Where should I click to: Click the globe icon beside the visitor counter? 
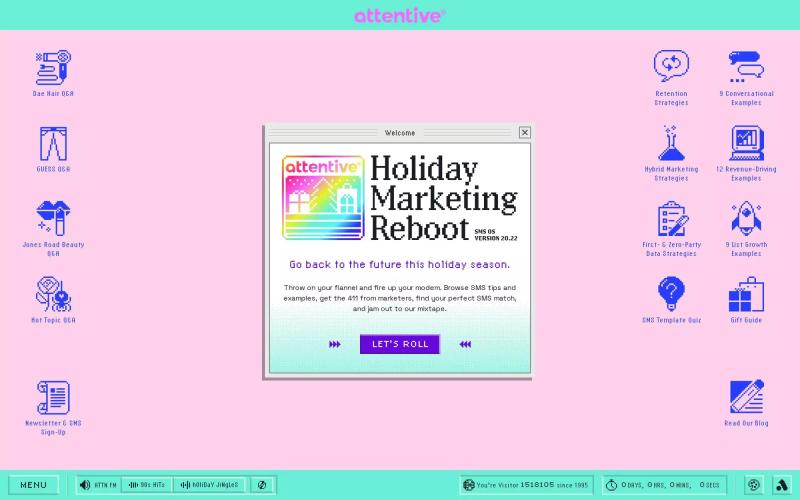468,485
